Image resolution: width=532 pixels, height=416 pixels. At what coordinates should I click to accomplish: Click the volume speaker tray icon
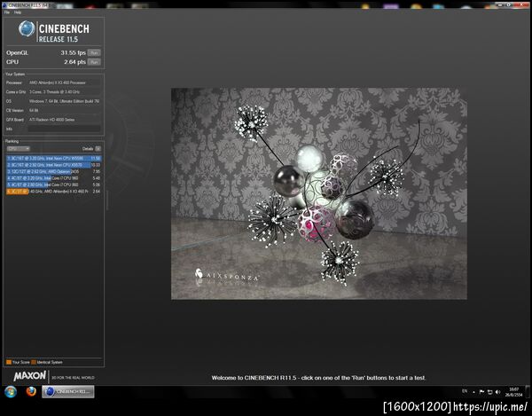(x=497, y=392)
